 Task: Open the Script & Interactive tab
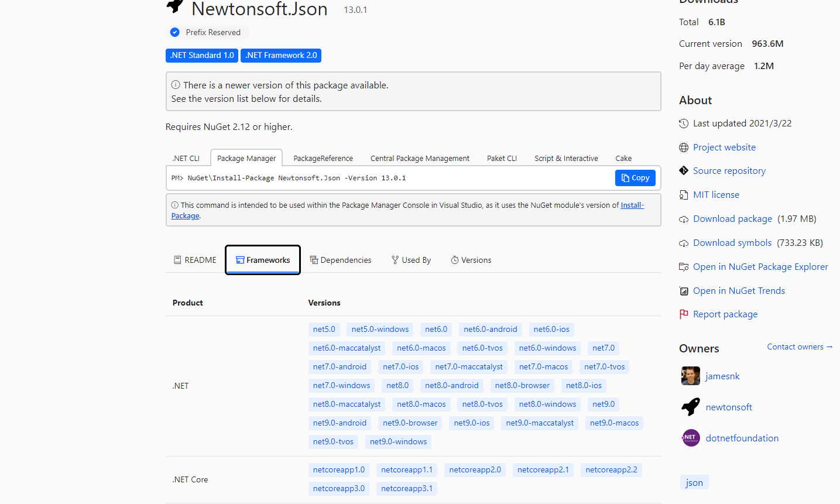tap(566, 159)
